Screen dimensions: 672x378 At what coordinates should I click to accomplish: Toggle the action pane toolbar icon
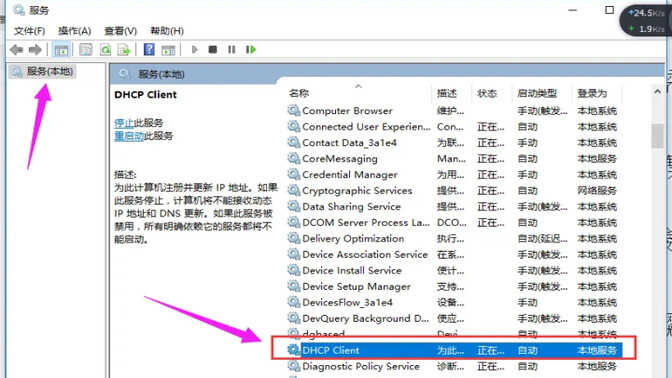pyautogui.click(x=168, y=50)
